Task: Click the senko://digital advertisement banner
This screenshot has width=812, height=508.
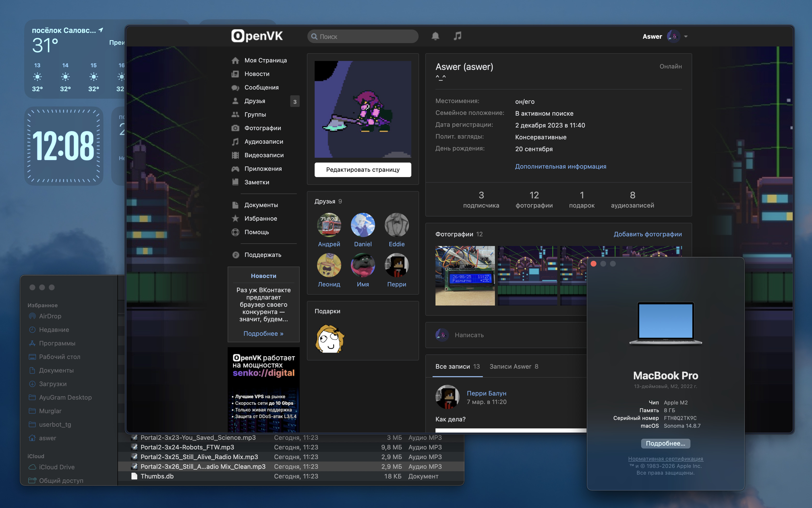Action: point(263,390)
